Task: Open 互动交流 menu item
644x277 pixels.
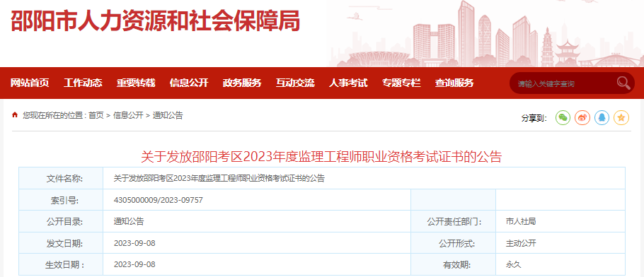Action: point(295,83)
